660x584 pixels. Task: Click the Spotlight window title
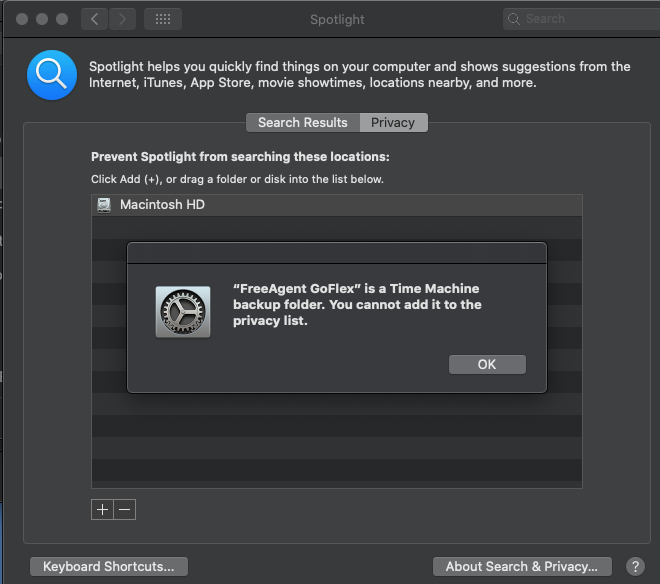pos(337,19)
